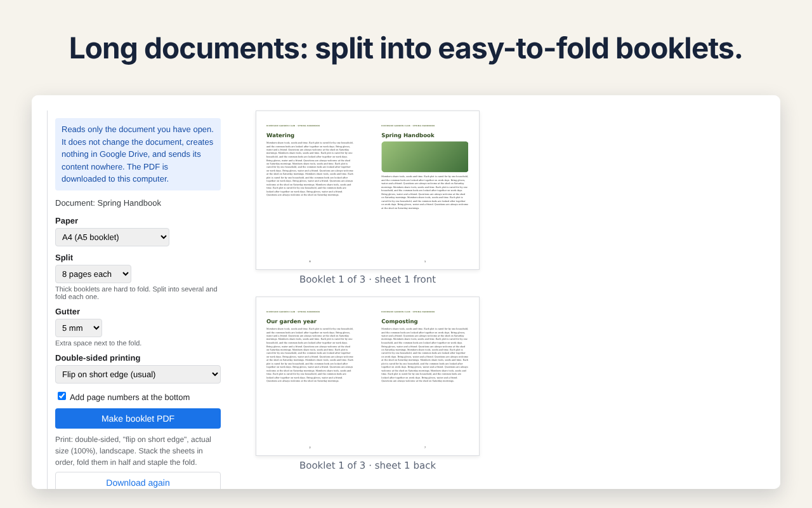Open the Double-sided printing dropdown
The width and height of the screenshot is (812, 508).
point(138,374)
